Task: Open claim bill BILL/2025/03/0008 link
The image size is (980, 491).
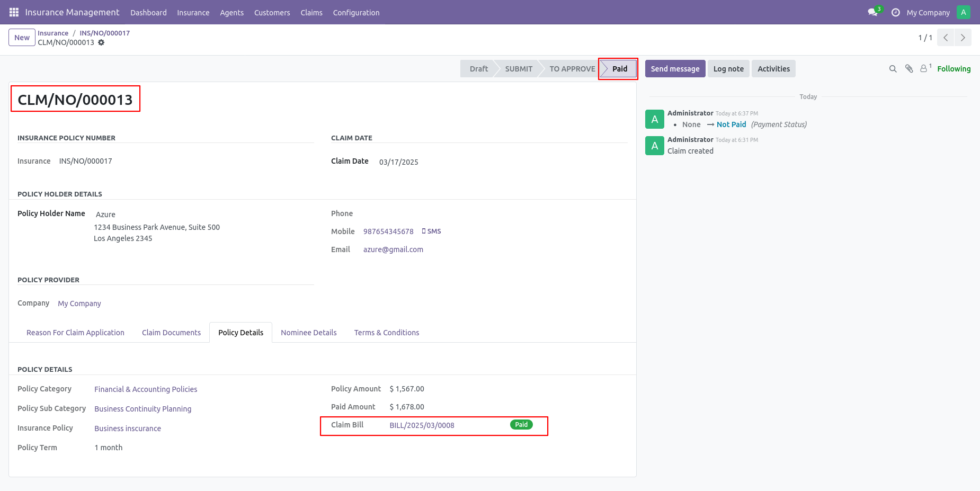Action: click(x=422, y=425)
